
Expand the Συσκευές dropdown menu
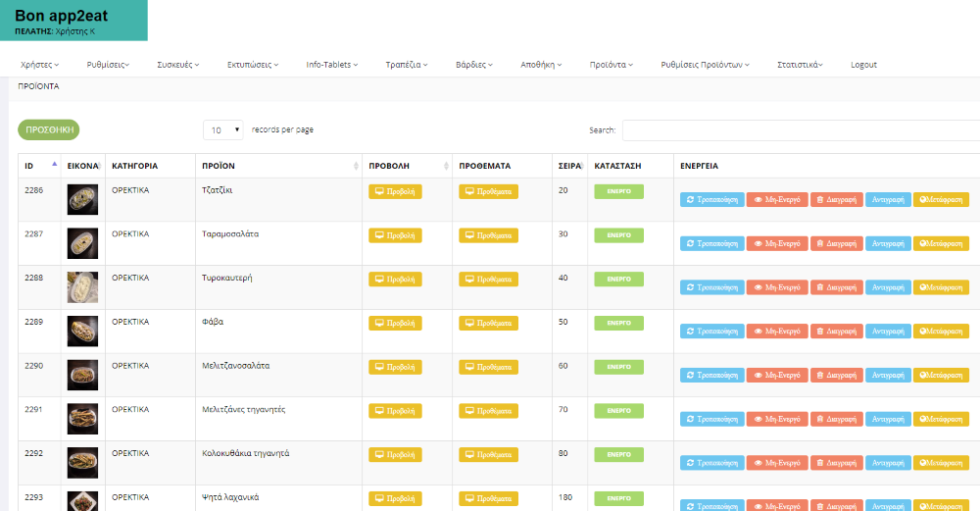point(178,65)
